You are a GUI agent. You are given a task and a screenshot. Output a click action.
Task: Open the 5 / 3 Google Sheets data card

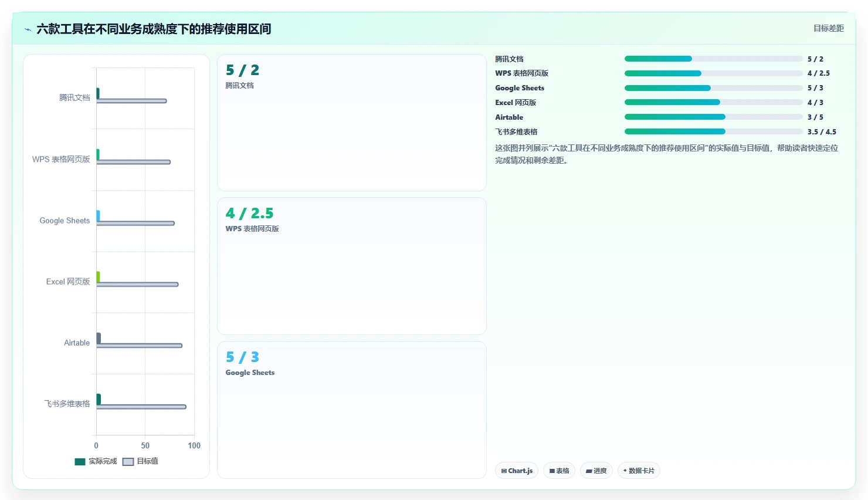point(352,410)
